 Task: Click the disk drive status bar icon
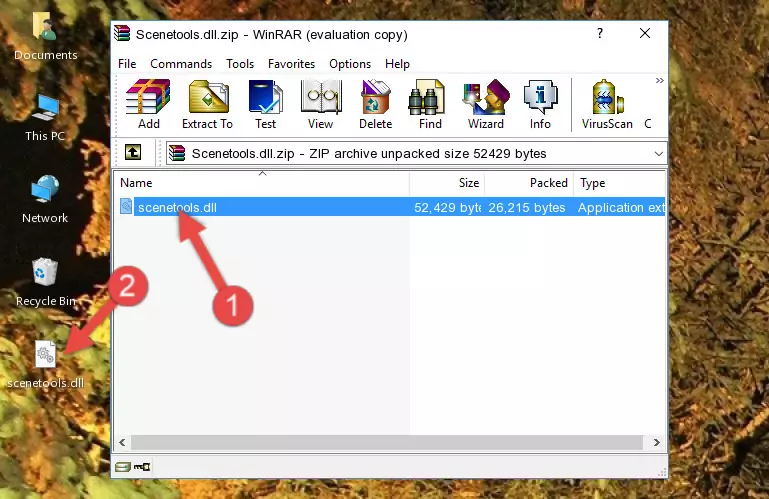[x=123, y=467]
